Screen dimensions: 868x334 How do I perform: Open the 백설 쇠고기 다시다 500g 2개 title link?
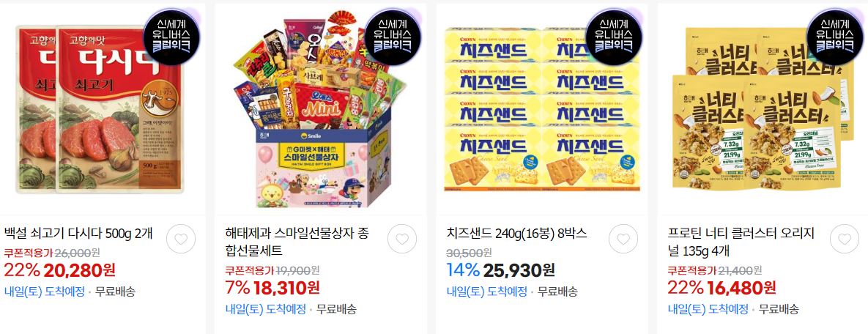[x=78, y=233]
